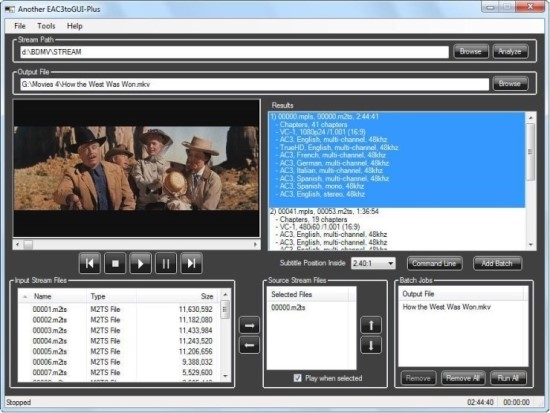Click the Output File path field
The image size is (550, 413).
pos(255,84)
